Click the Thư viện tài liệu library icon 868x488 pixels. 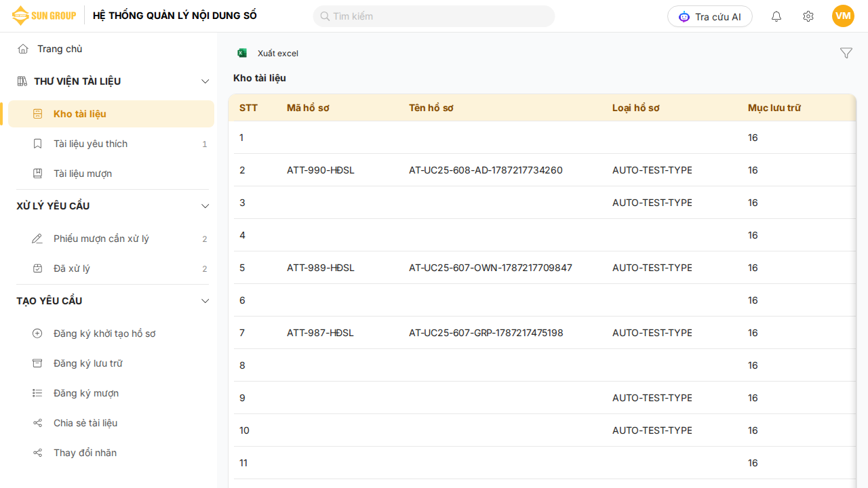pyautogui.click(x=22, y=81)
